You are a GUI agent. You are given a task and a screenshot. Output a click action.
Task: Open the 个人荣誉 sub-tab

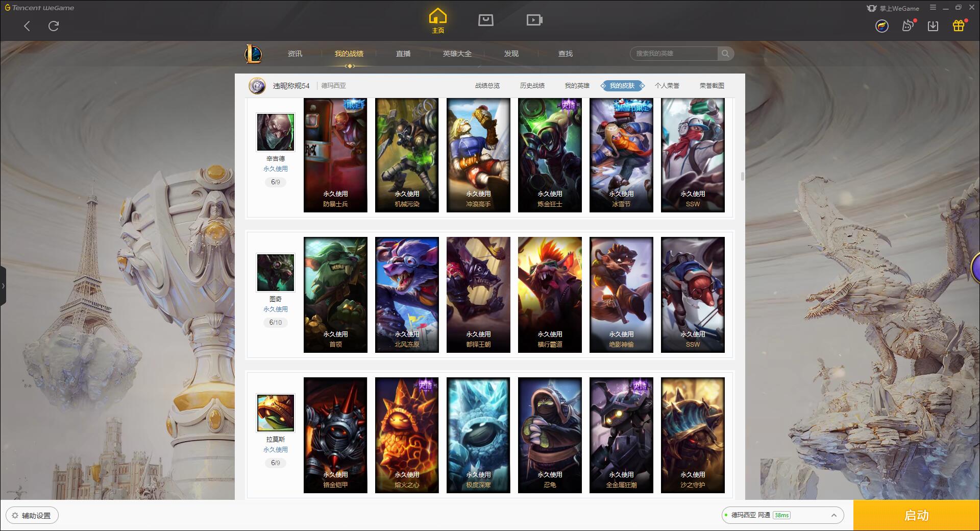(x=667, y=86)
